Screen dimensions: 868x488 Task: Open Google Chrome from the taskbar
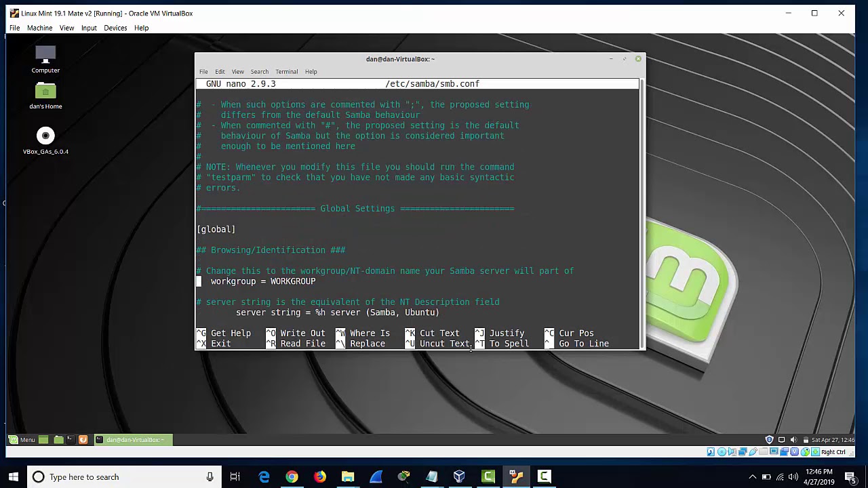point(292,476)
